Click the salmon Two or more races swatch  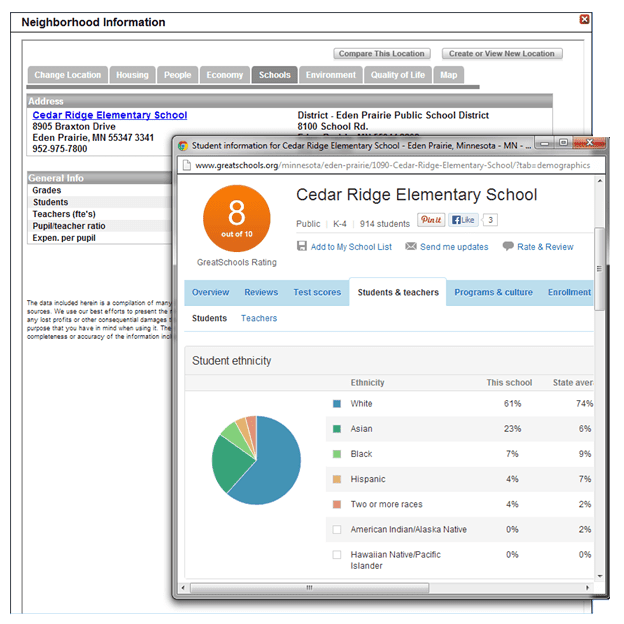pos(337,504)
